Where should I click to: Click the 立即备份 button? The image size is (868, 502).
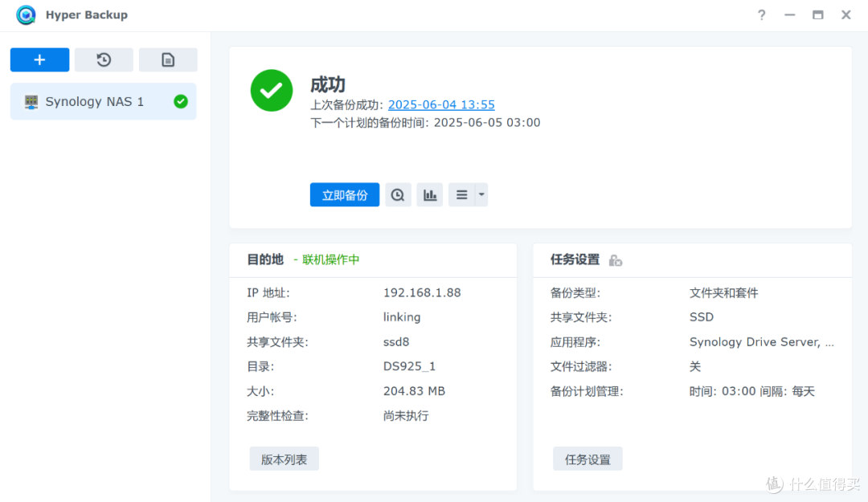[344, 195]
